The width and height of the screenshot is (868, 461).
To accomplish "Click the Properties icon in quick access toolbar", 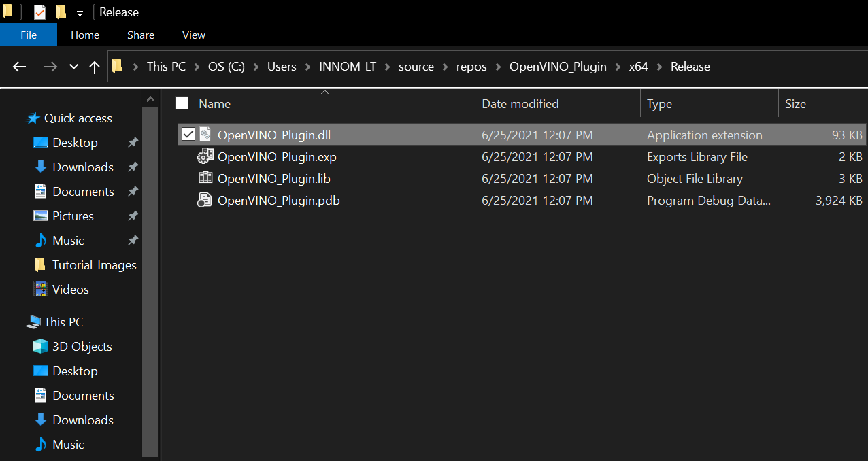I will [39, 12].
